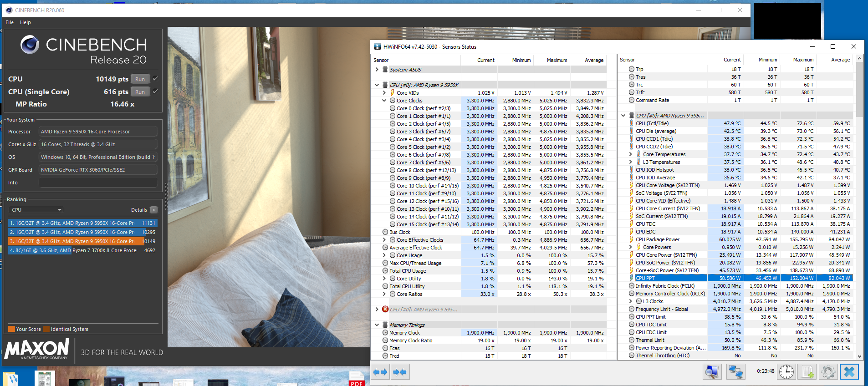Collapse the Core Clocks tree section
This screenshot has width=868, height=386.
coord(384,101)
